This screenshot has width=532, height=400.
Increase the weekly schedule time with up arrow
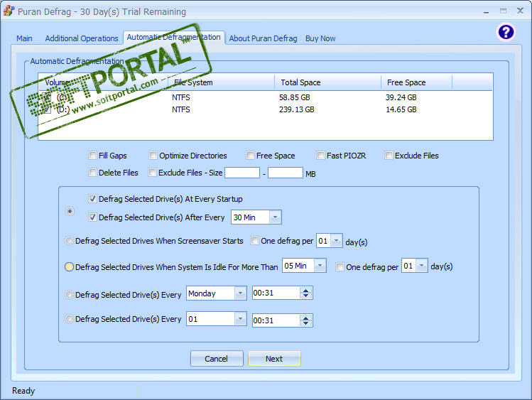[305, 290]
